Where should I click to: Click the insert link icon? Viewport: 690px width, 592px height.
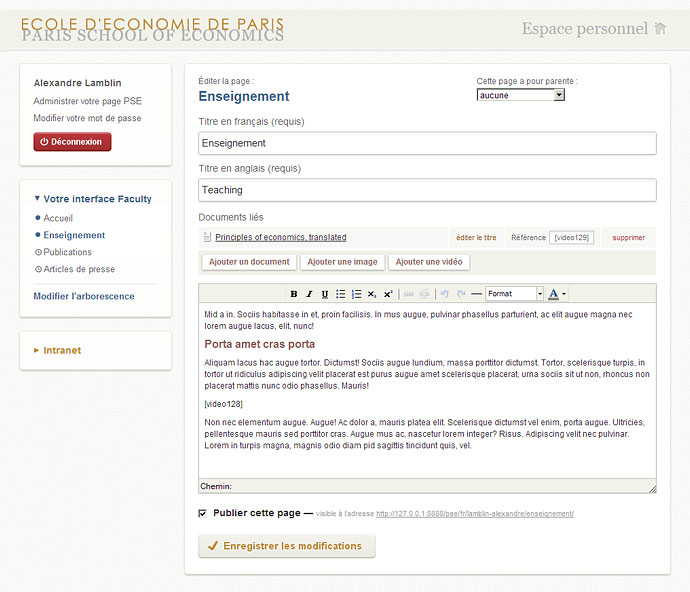(409, 294)
